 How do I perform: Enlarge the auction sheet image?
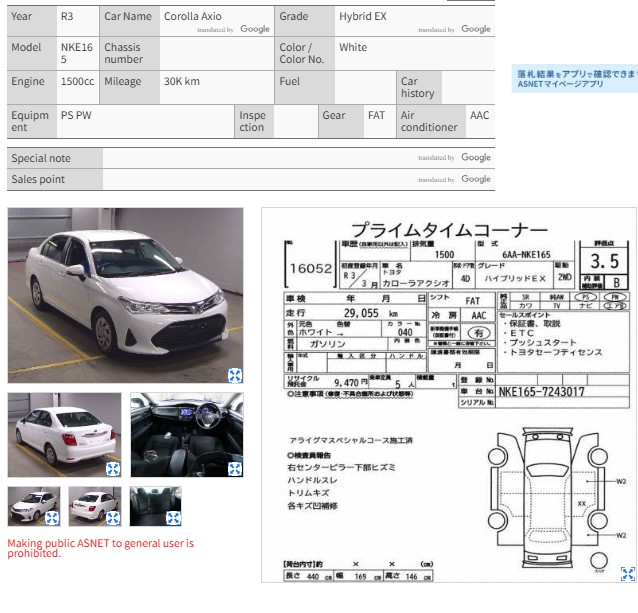pos(628,574)
